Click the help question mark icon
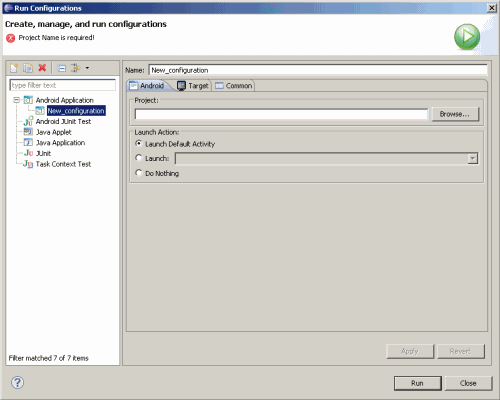This screenshot has height=400, width=500. click(17, 382)
